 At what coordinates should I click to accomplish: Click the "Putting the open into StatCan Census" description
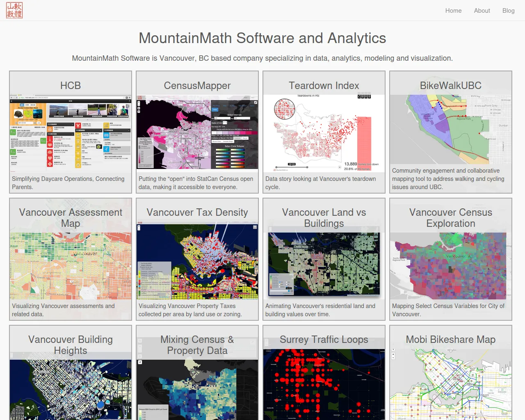tap(196, 183)
